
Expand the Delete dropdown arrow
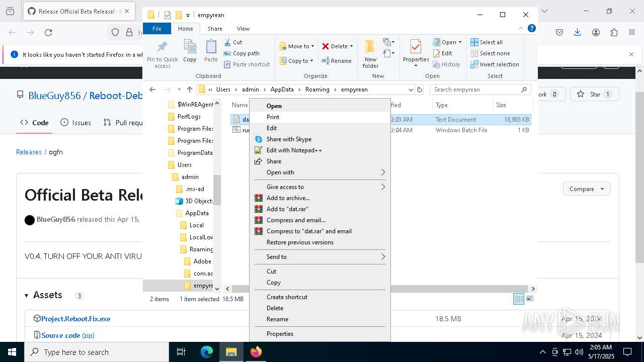pos(351,46)
